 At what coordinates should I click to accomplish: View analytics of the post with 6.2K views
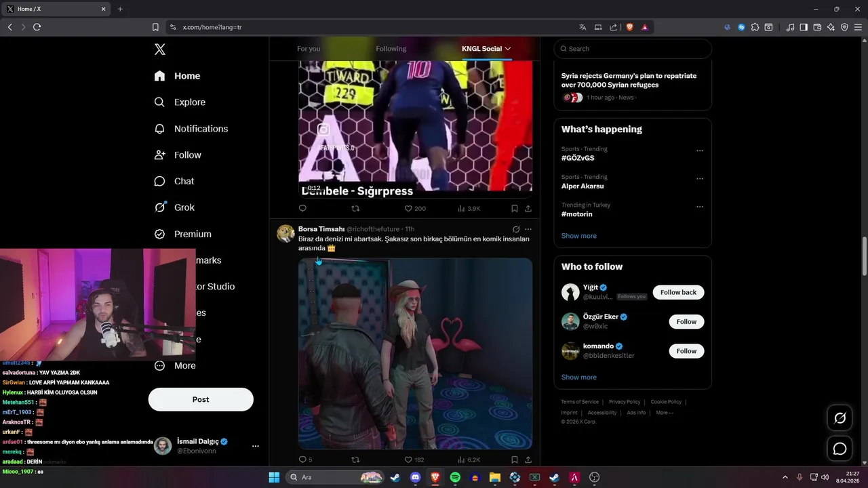pos(469,460)
